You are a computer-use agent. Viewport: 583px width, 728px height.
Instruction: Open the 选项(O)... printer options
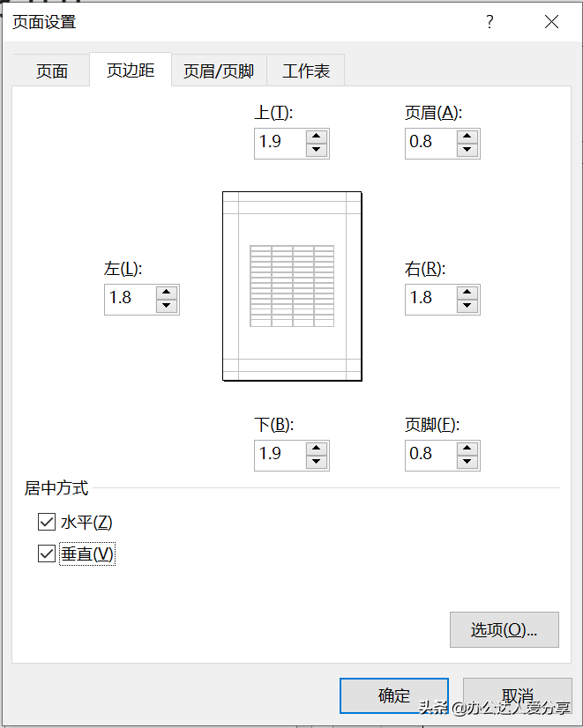click(x=504, y=630)
